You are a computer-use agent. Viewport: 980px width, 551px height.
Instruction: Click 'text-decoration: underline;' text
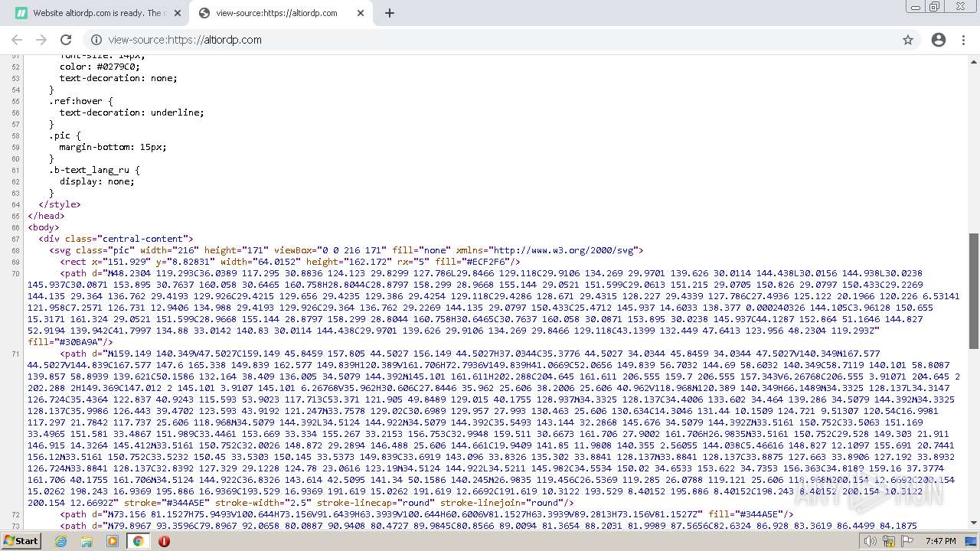tap(132, 112)
